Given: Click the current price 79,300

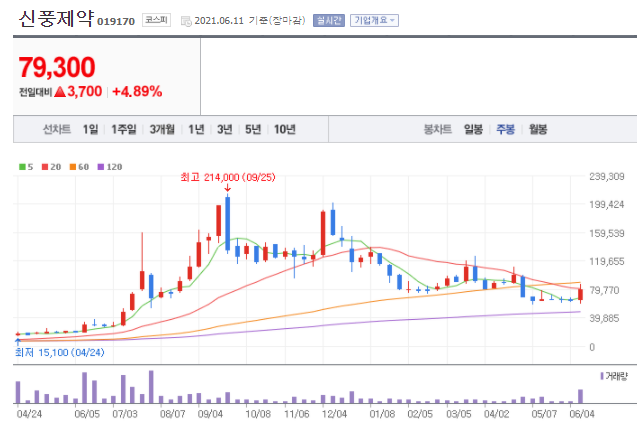Looking at the screenshot, I should pyautogui.click(x=57, y=67).
